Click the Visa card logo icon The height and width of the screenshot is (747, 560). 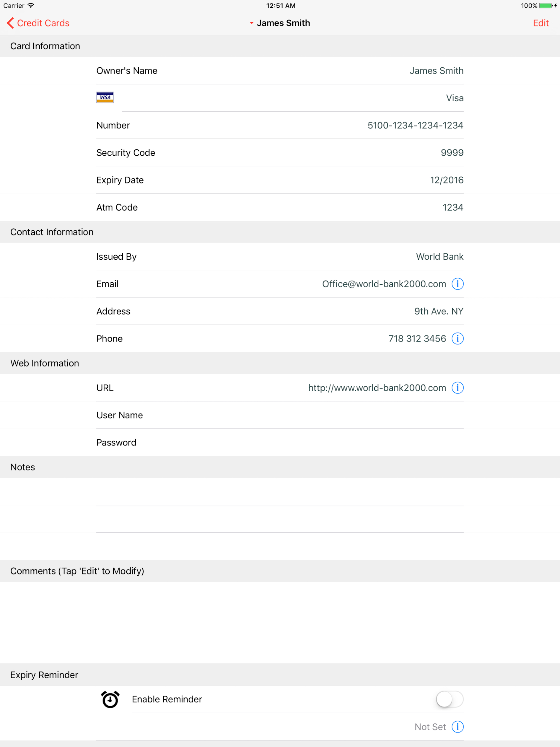(105, 98)
